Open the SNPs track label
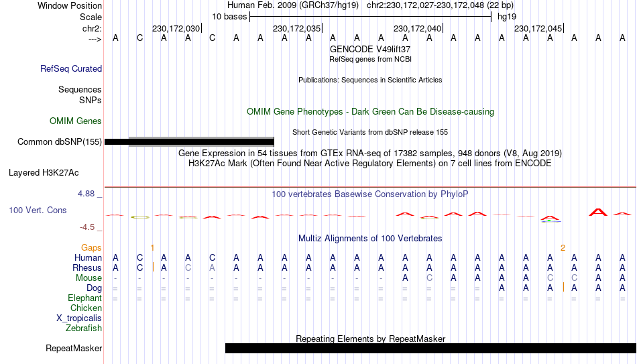Image resolution: width=637 pixels, height=364 pixels. coord(91,100)
